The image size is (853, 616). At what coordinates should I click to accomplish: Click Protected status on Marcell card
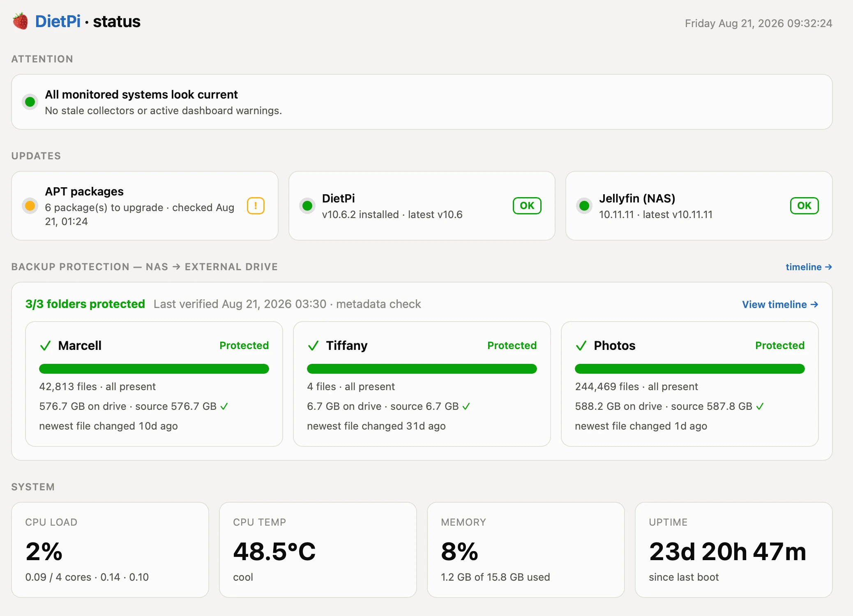pos(244,345)
